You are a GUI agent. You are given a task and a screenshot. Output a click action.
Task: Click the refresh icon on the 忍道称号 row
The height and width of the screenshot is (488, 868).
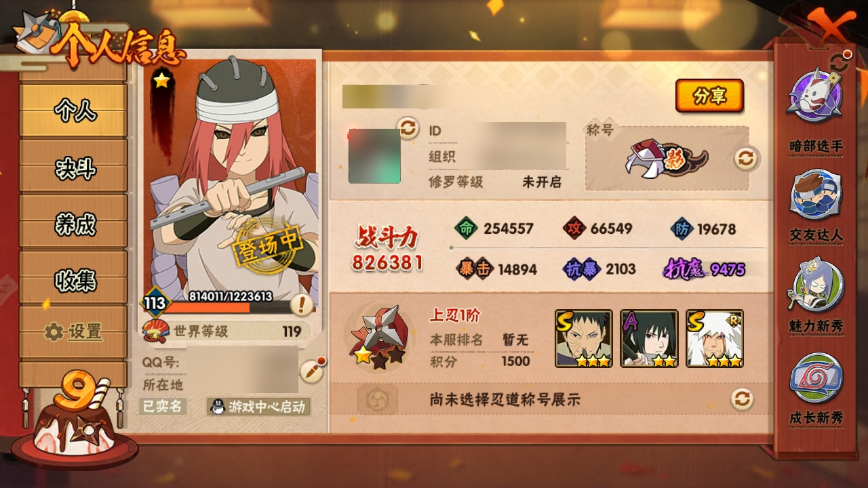click(742, 399)
